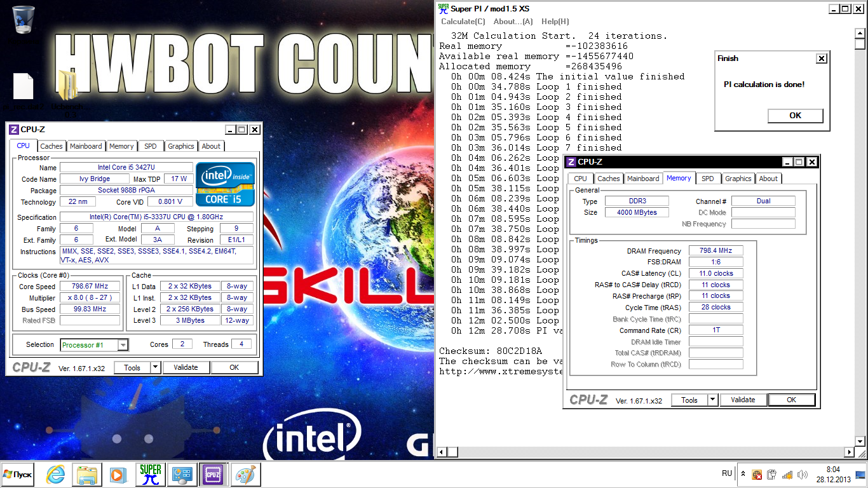
Task: Click the Intel Core i5 logo badge
Action: (x=225, y=184)
